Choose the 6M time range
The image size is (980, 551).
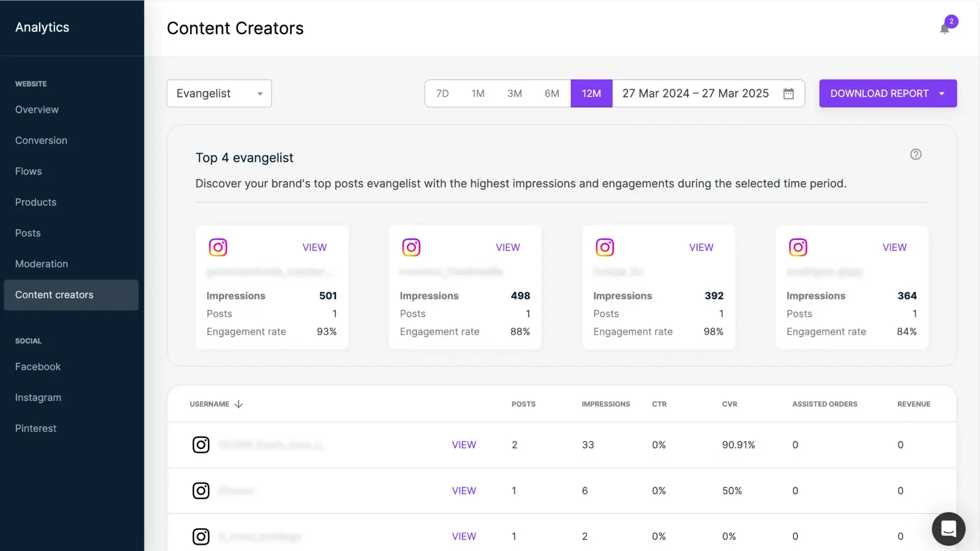[551, 93]
